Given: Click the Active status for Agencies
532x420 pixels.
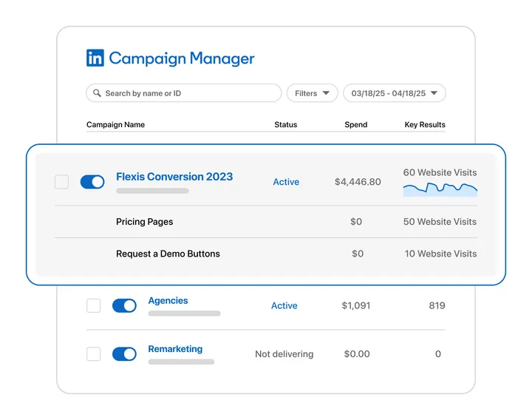Looking at the screenshot, I should click(284, 305).
